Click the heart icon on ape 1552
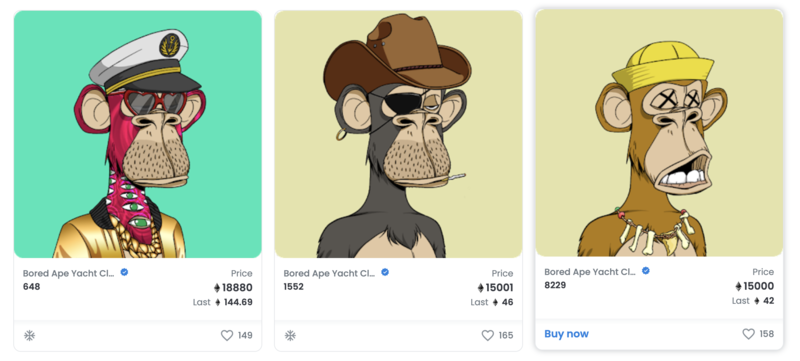The height and width of the screenshot is (361, 800). pyautogui.click(x=488, y=336)
